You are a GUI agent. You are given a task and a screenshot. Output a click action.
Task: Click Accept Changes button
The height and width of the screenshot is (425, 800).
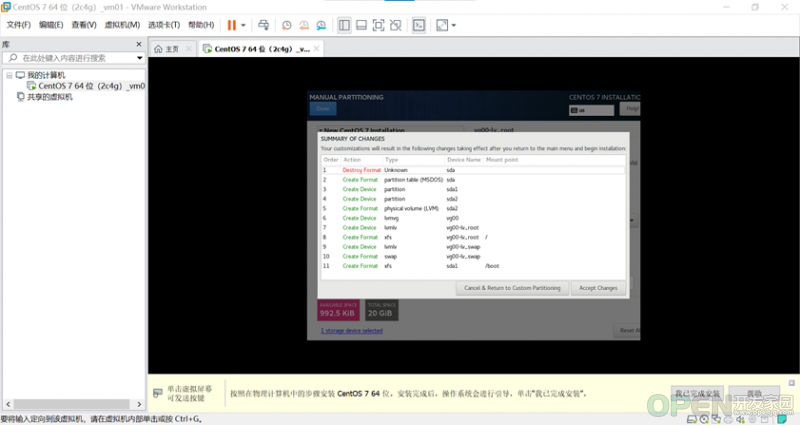click(x=598, y=288)
